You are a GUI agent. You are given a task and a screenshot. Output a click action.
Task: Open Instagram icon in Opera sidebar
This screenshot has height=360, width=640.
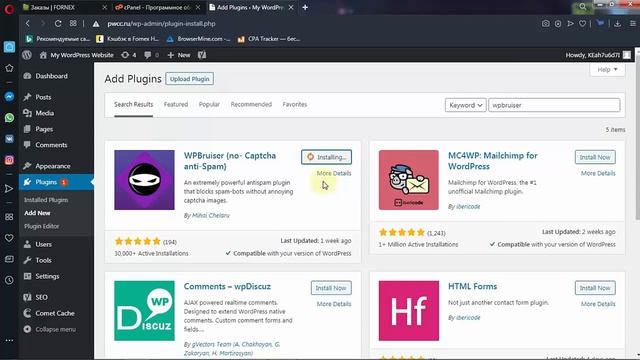pyautogui.click(x=9, y=160)
